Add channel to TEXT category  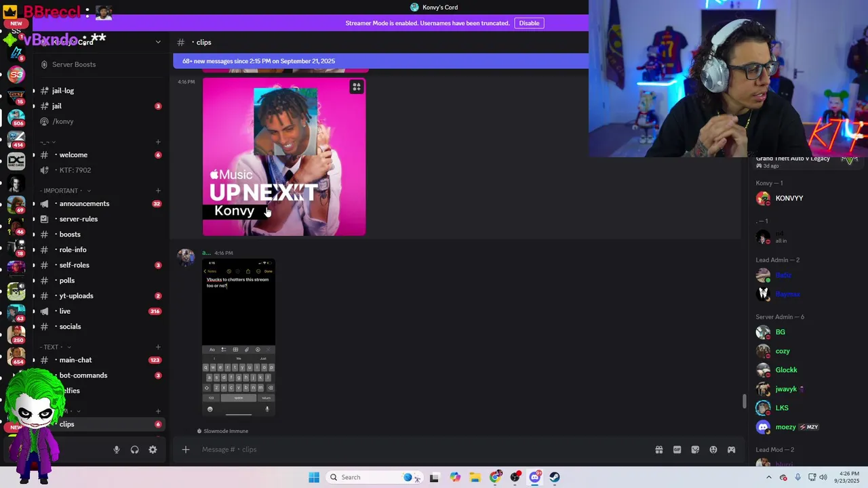(158, 347)
